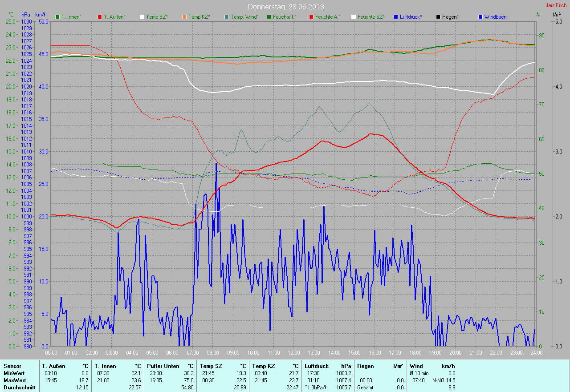Click the red Feuchte A. legend square

click(x=311, y=17)
